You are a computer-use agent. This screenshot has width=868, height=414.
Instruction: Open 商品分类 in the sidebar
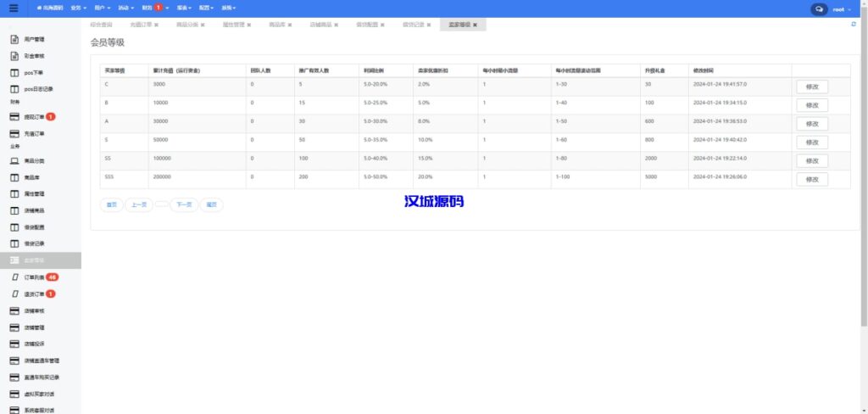34,160
